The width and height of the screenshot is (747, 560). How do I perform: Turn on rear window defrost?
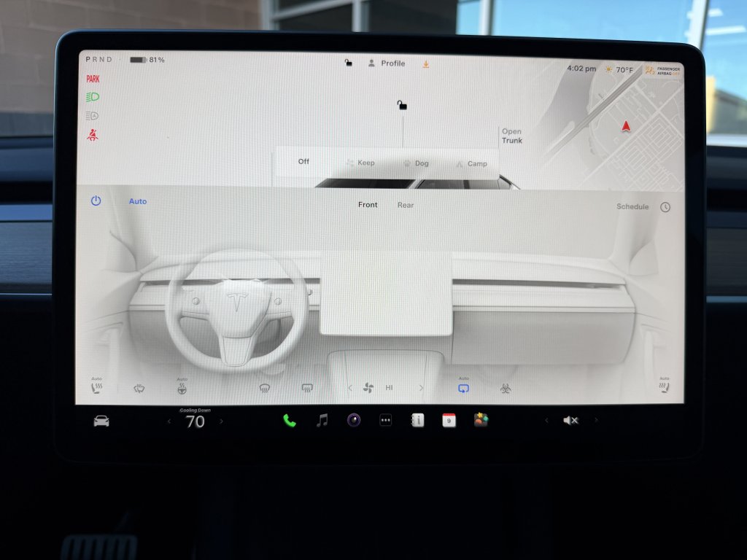click(307, 389)
